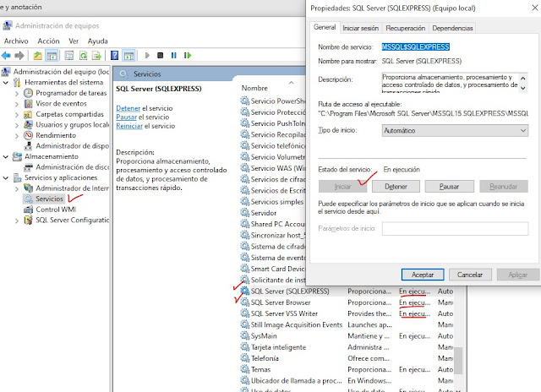The height and width of the screenshot is (392, 541).
Task: Click gear icon of SysMain service
Action: pyautogui.click(x=245, y=335)
